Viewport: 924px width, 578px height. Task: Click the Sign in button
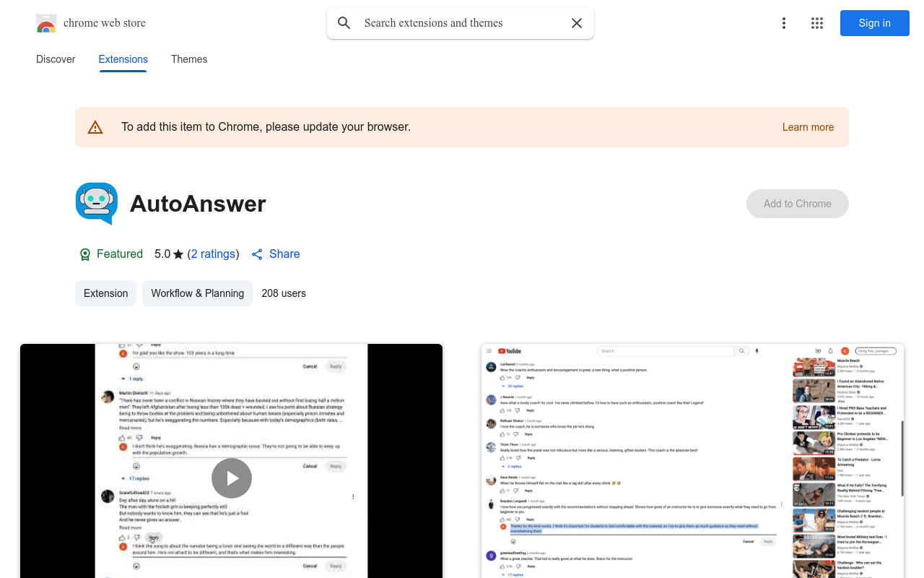click(875, 23)
